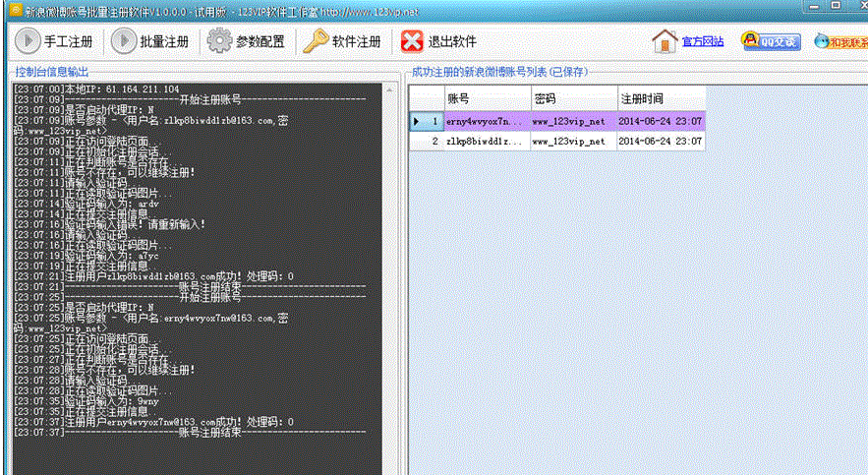Maximize the window
868x475 pixels.
836,6
